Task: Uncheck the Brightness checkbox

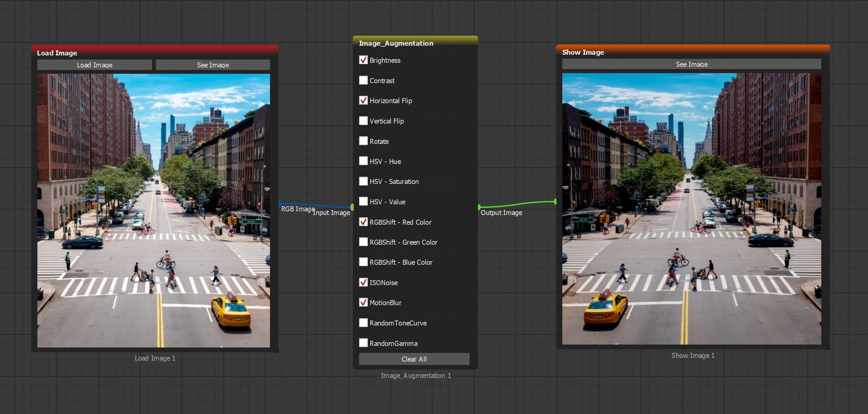Action: [363, 60]
